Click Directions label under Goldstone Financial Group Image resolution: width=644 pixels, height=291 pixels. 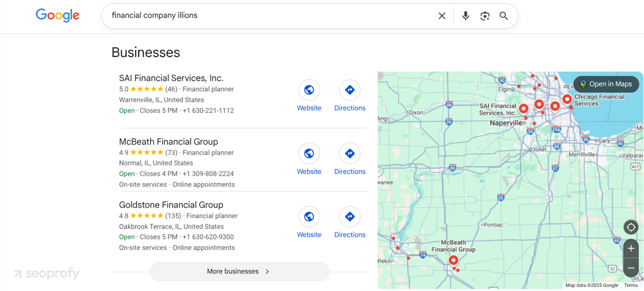point(350,234)
